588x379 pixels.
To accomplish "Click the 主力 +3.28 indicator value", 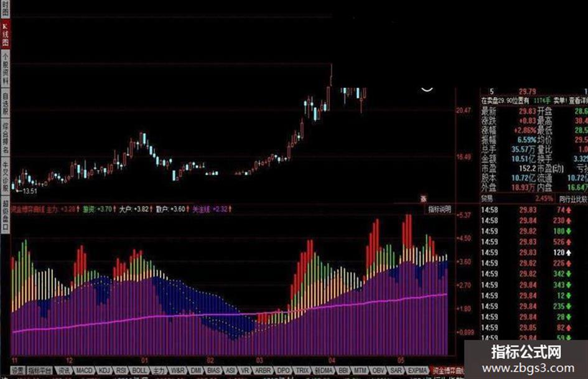I will 63,209.
